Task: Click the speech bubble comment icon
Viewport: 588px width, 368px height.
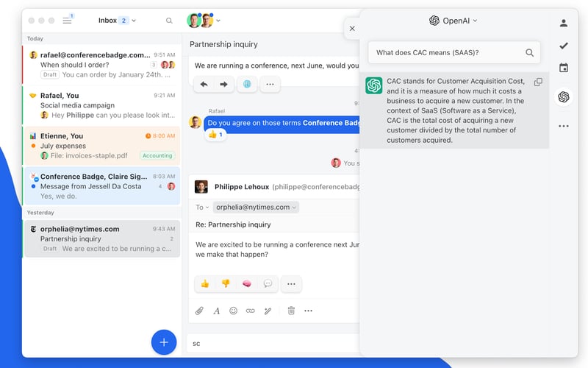Action: point(268,284)
